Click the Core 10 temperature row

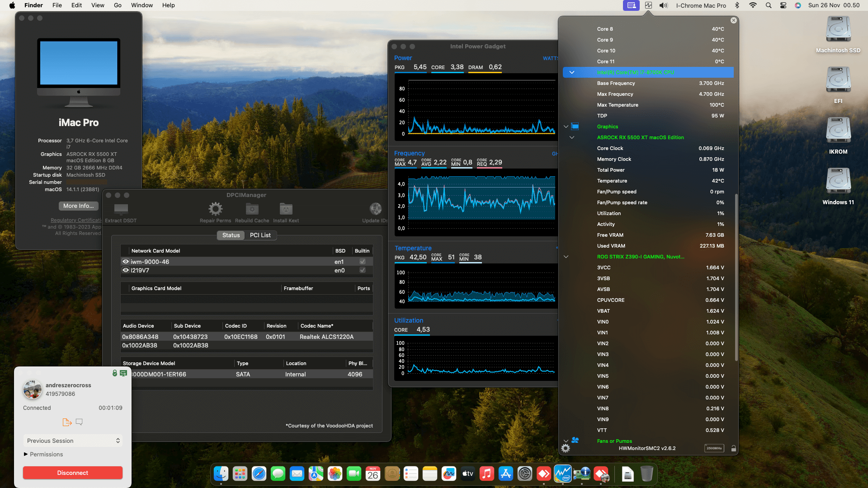click(x=648, y=51)
